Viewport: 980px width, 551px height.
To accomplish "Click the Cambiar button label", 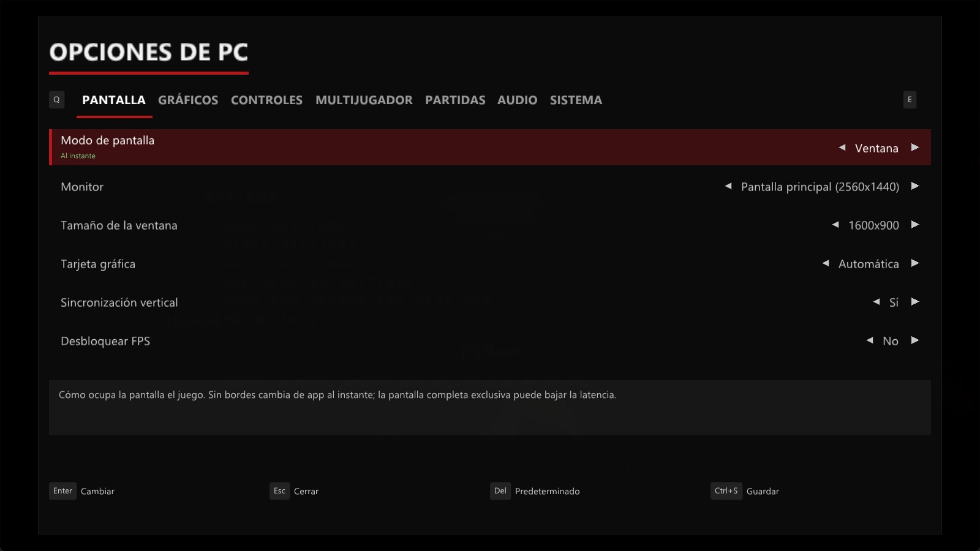I will [97, 491].
